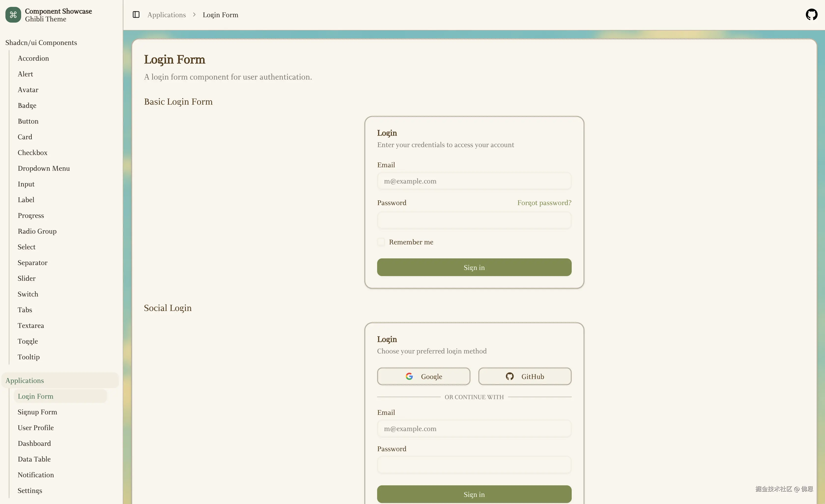The image size is (825, 504).
Task: Click the Password field in social login
Action: pyautogui.click(x=474, y=465)
